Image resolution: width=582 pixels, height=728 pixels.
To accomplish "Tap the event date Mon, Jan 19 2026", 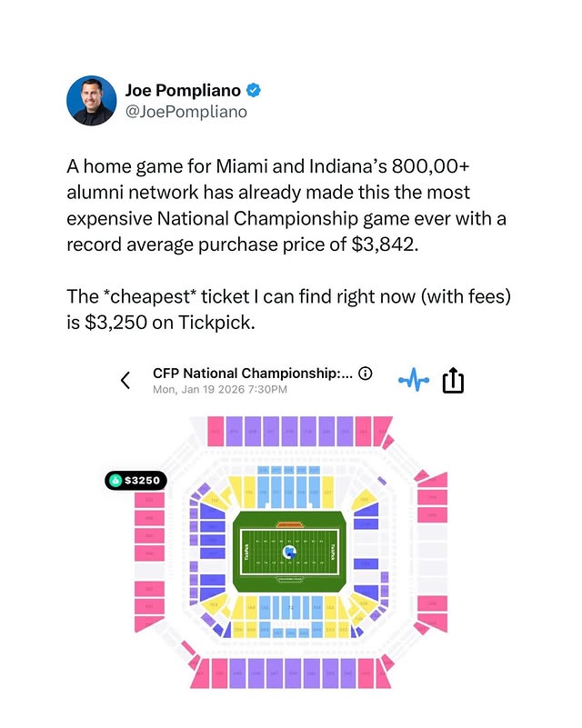I will (x=220, y=389).
